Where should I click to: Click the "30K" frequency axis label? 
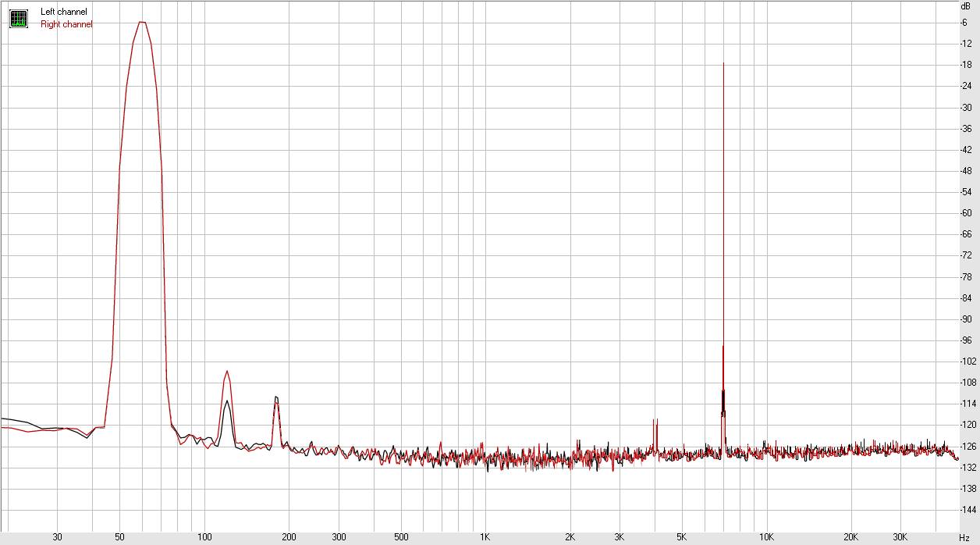coord(900,537)
